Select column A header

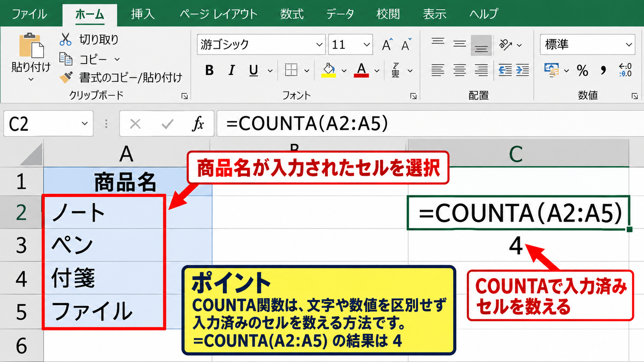127,154
